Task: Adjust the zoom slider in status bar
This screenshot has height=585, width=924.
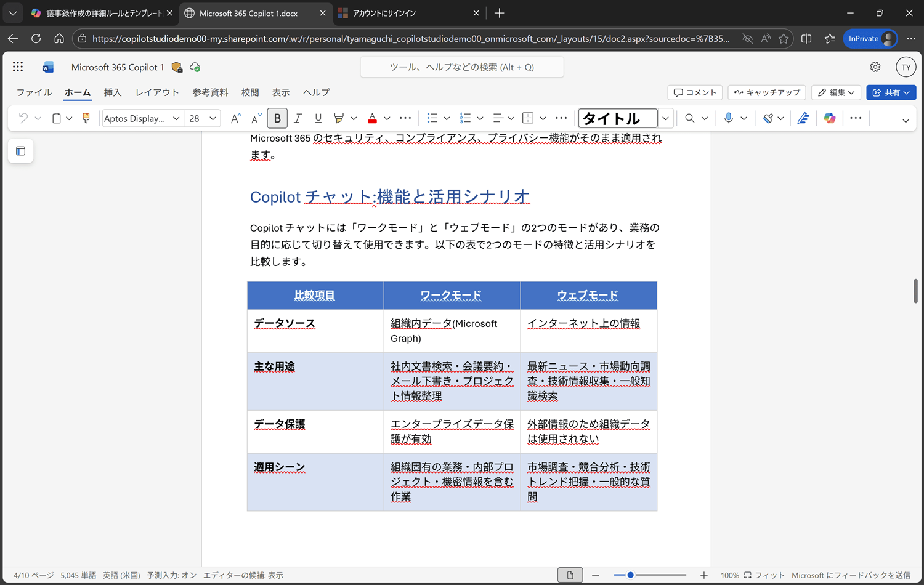Action: [630, 575]
